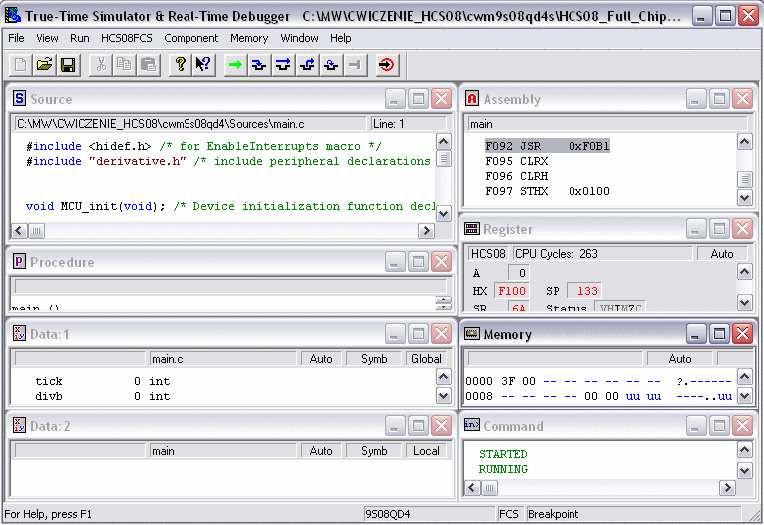
Task: Click SP register value 133
Action: click(585, 291)
